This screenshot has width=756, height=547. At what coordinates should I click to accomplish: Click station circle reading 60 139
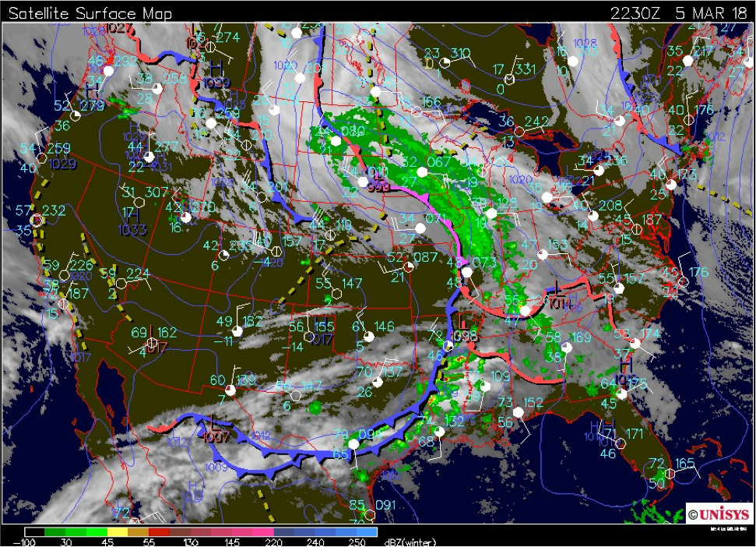click(x=230, y=389)
